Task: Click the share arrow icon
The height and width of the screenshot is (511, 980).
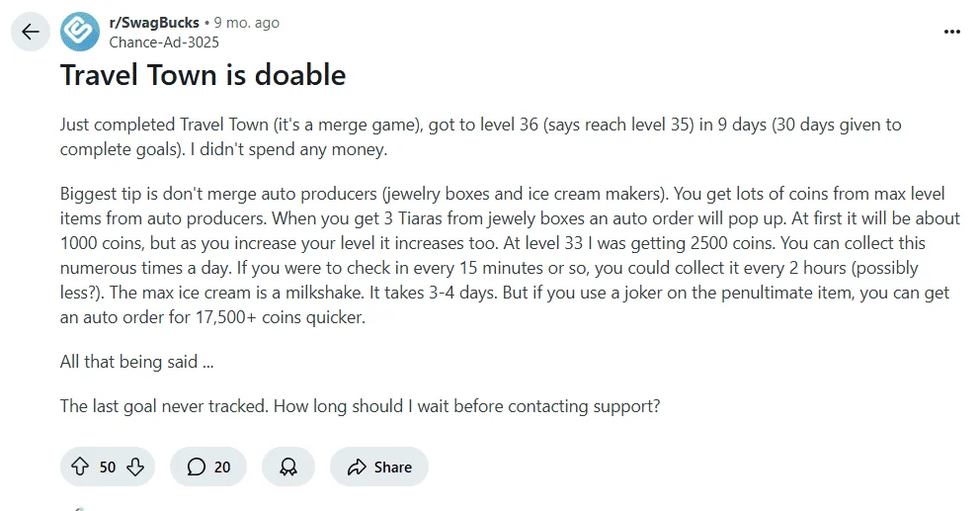Action: 356,467
